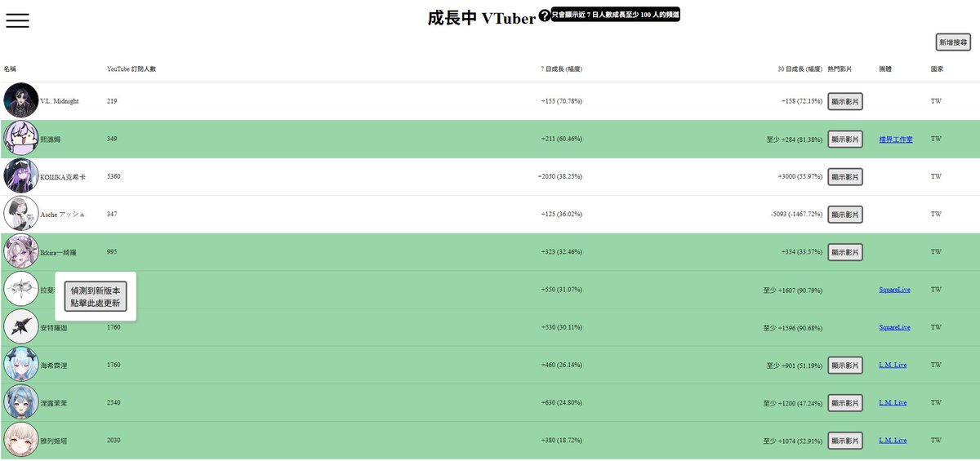Viewport: 980px width, 461px height.
Task: Open avatar of channel with 2540 subscribers
Action: pyautogui.click(x=21, y=402)
